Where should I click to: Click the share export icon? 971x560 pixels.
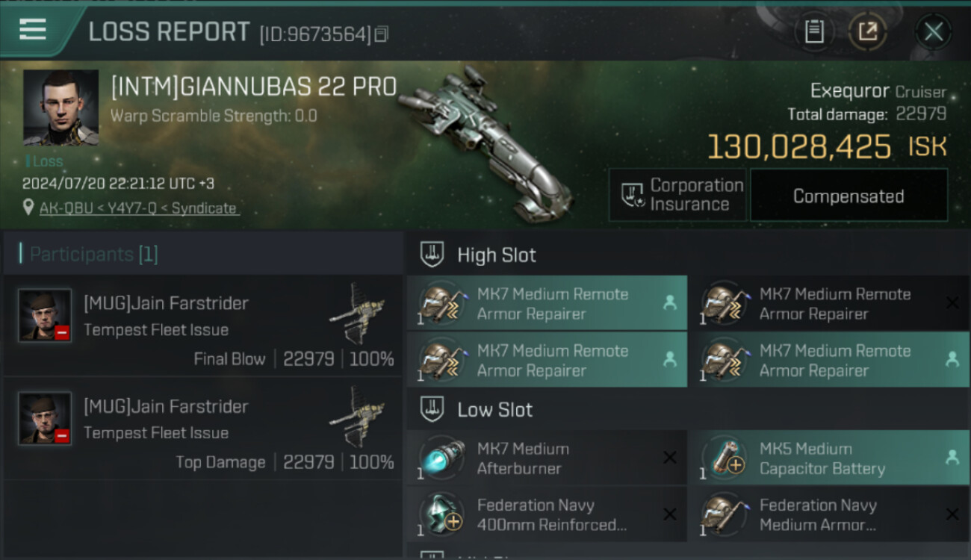point(867,31)
